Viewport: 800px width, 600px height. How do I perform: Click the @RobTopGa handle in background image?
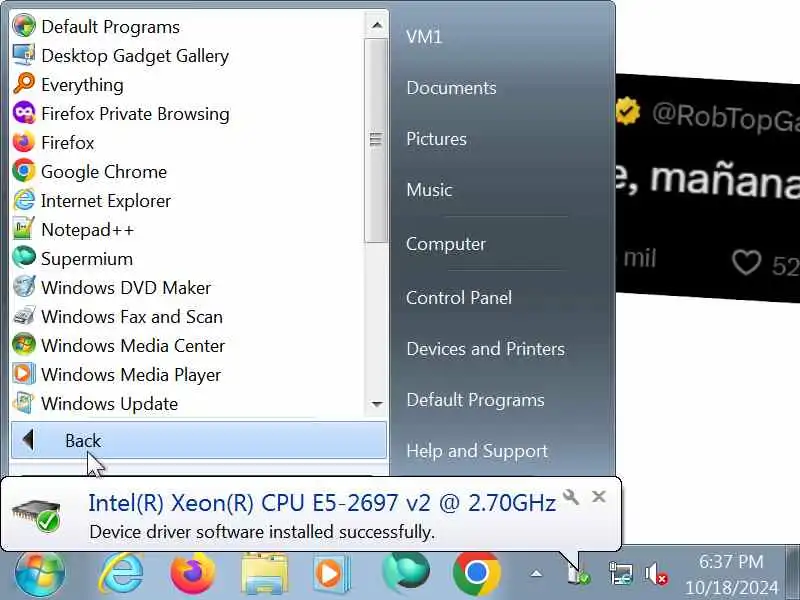[726, 118]
